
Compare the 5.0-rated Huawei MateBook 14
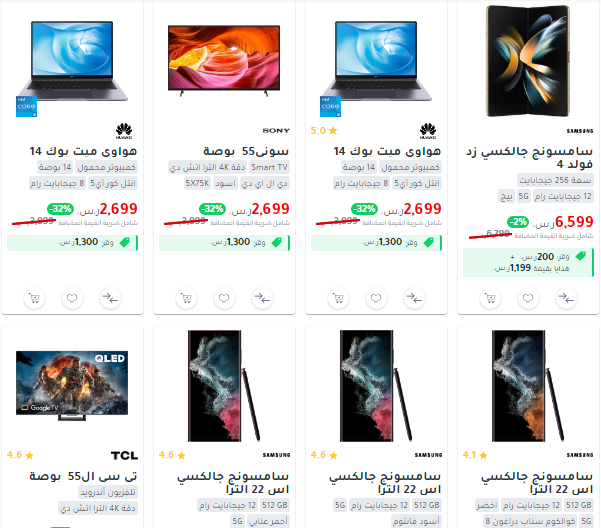click(414, 298)
